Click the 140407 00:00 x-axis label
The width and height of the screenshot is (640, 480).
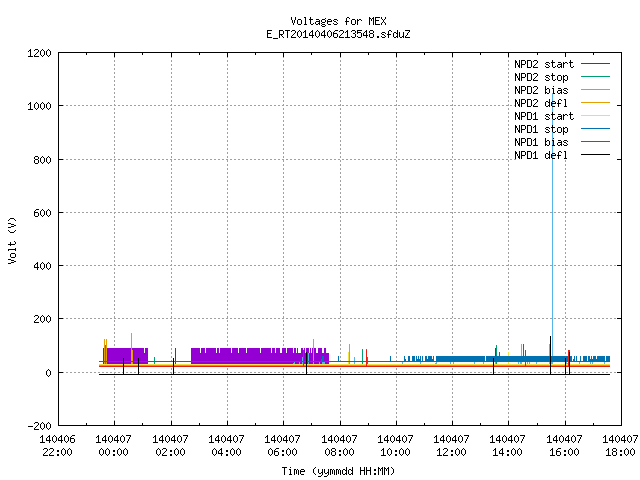point(113,446)
